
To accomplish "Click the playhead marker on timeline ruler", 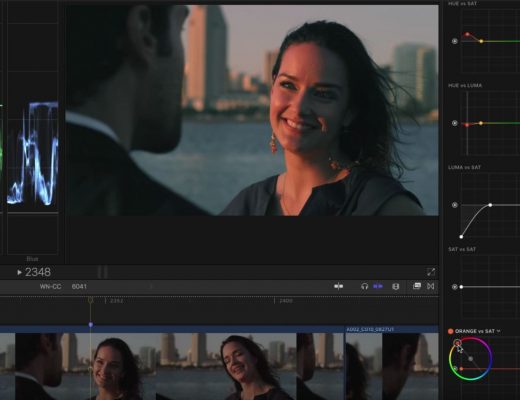I will (90, 300).
